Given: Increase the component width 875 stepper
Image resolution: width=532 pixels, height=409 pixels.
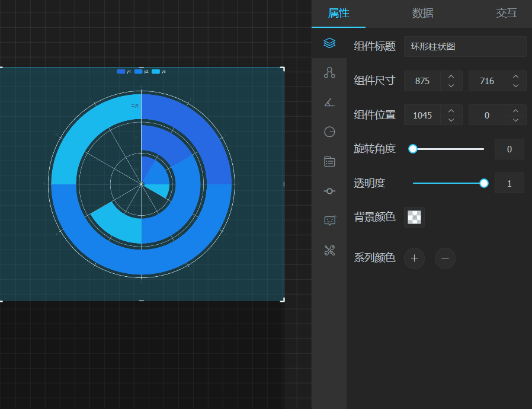Looking at the screenshot, I should (x=451, y=76).
